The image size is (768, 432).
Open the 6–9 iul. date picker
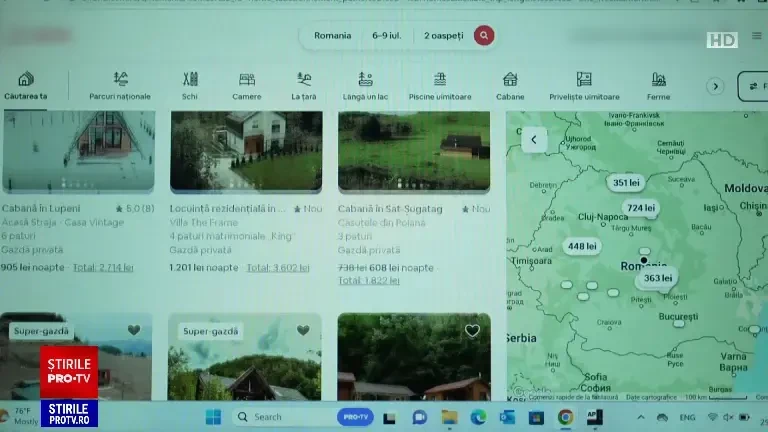point(387,36)
